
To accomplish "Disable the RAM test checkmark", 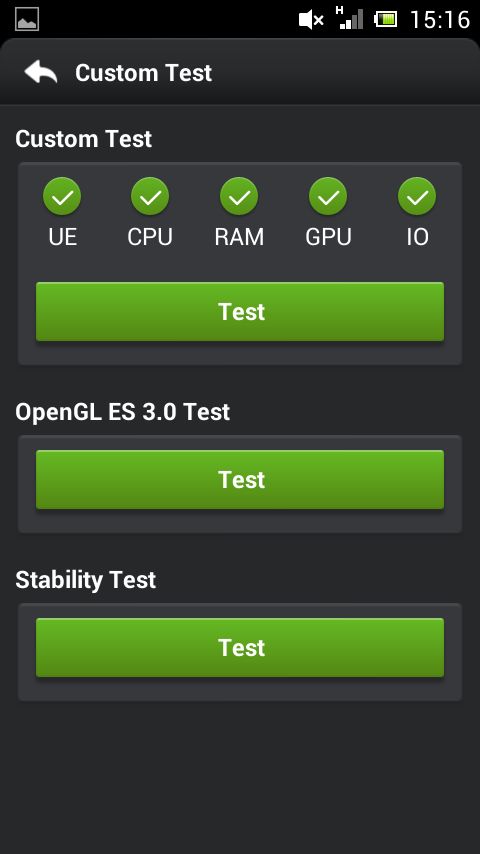I will tap(239, 196).
